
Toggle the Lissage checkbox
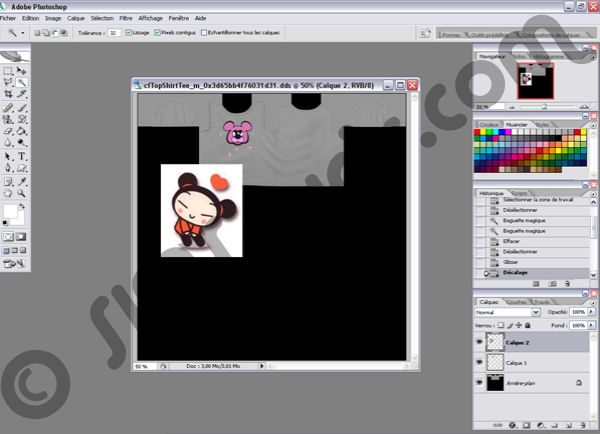(x=129, y=33)
